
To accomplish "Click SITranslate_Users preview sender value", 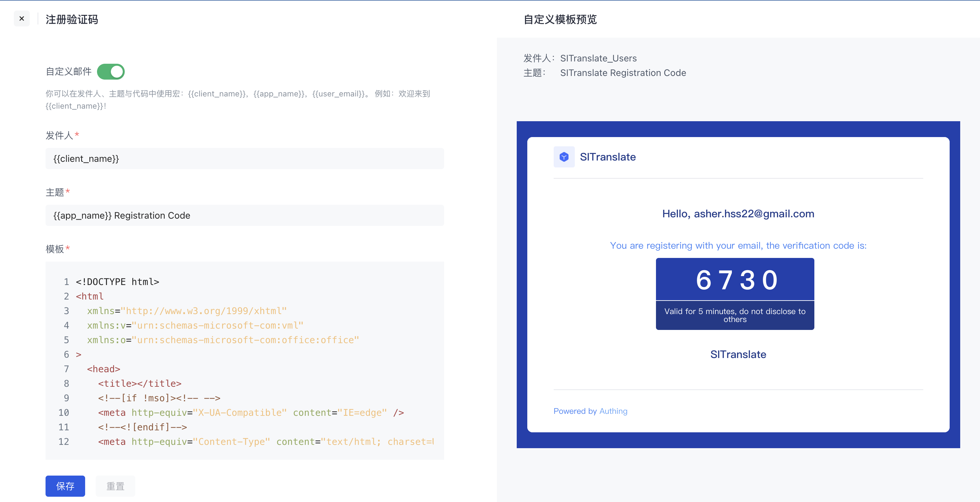I will click(598, 58).
